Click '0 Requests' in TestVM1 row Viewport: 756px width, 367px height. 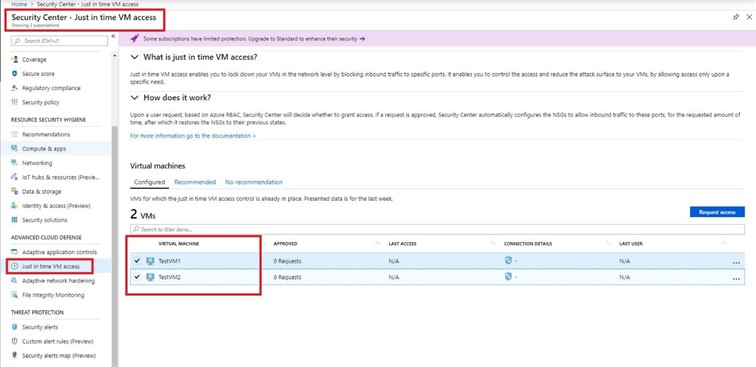287,261
